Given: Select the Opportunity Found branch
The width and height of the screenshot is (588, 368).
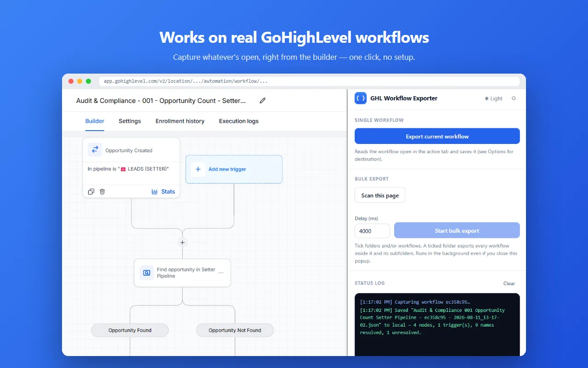Looking at the screenshot, I should (130, 330).
